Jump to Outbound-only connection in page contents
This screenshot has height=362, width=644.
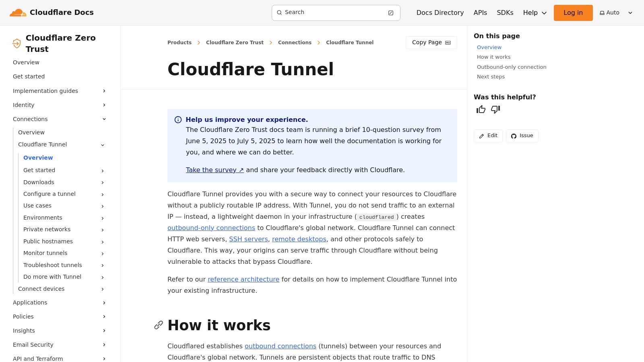pyautogui.click(x=512, y=67)
